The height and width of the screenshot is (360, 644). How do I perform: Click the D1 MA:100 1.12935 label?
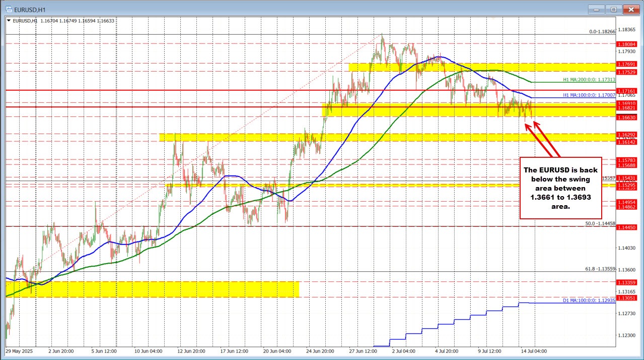(589, 301)
